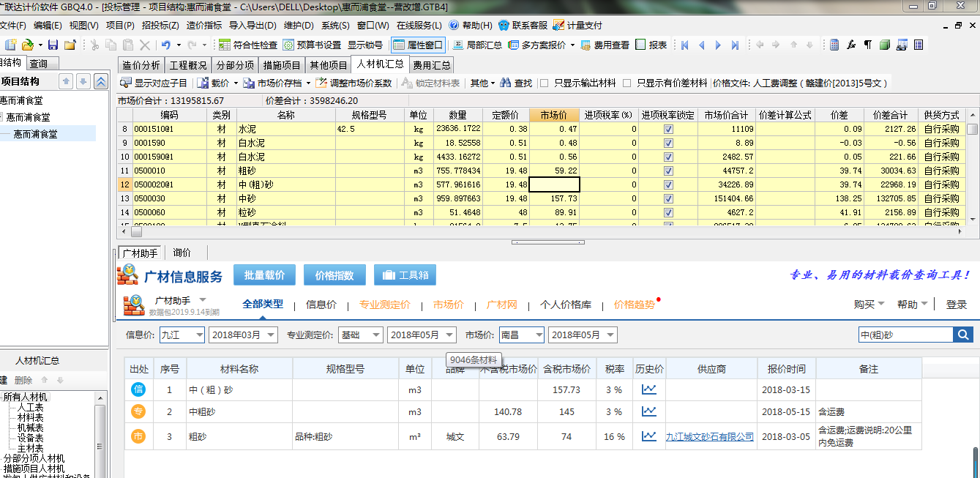The image size is (980, 478).
Task: Open the 购买 dropdown menu
Action: pyautogui.click(x=869, y=304)
